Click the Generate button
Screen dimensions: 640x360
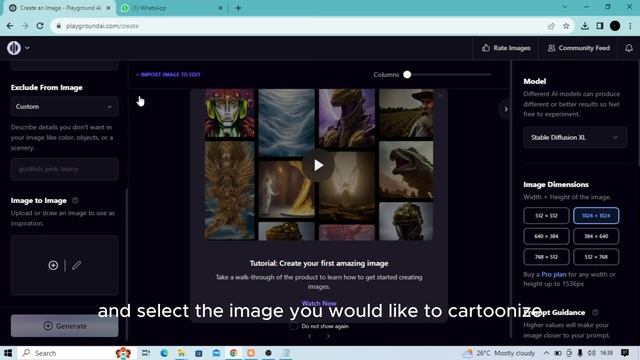[x=64, y=326]
